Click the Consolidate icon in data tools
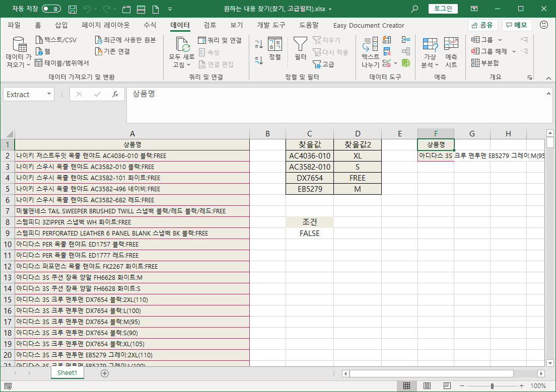 tap(405, 40)
